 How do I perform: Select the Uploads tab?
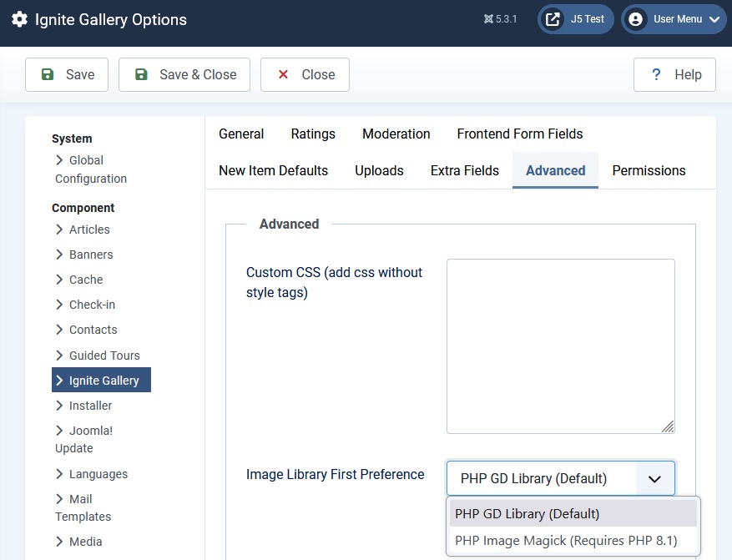click(x=379, y=171)
